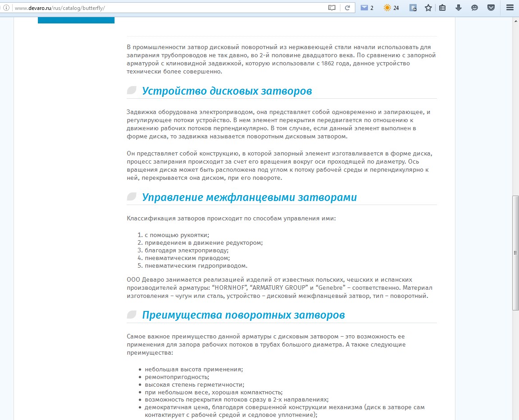This screenshot has height=420, width=519.
Task: Click paragraph starting 'Он представляет собой конструкцию'
Action: click(280, 166)
